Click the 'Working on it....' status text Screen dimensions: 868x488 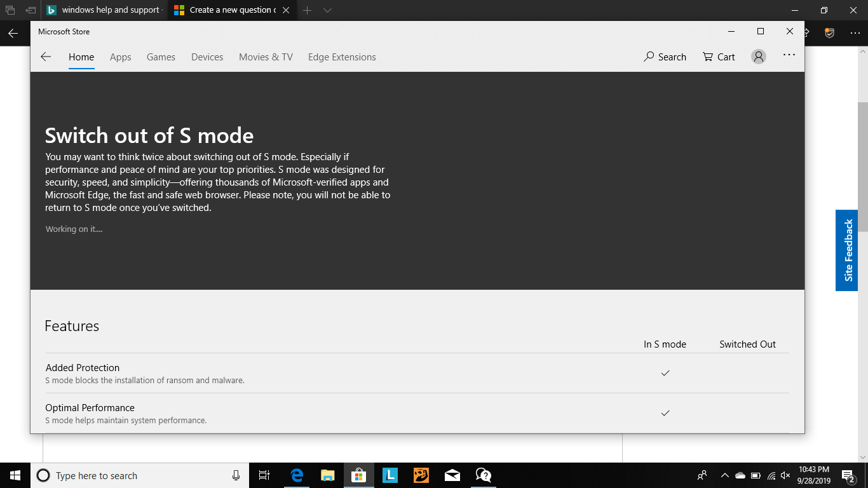[x=74, y=229]
